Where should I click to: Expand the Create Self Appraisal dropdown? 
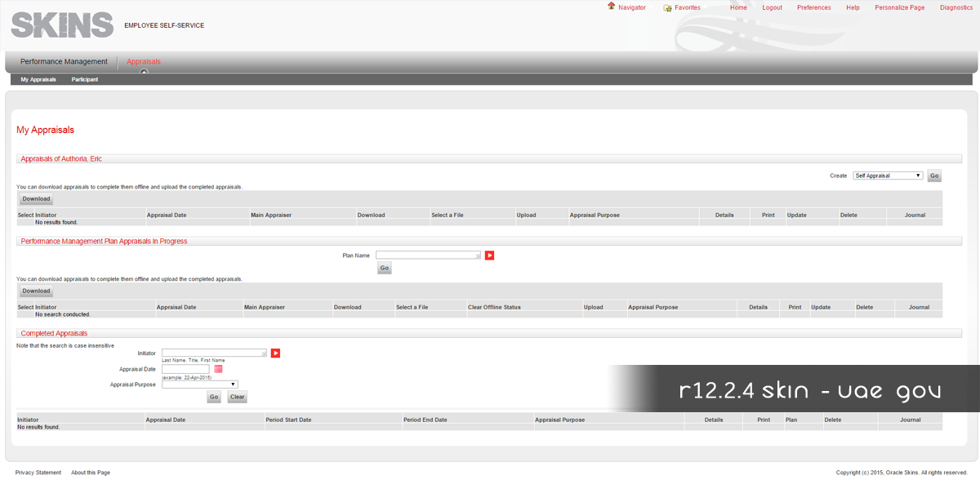888,176
